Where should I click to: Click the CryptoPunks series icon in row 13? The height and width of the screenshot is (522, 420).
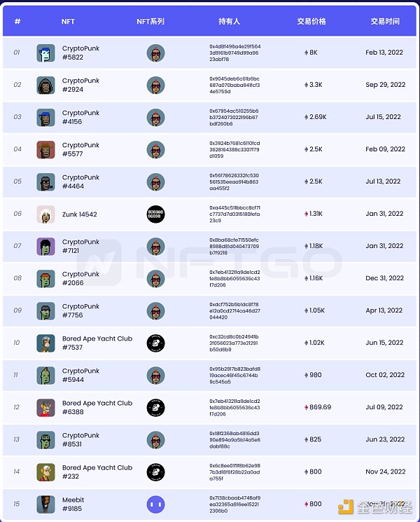pyautogui.click(x=155, y=440)
